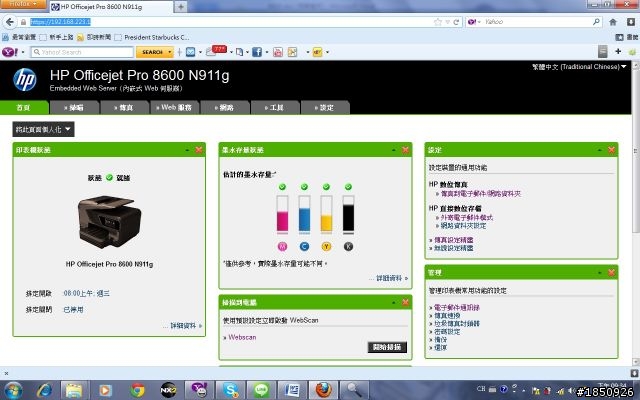Switch to the 工具 tab
Image resolution: width=640 pixels, height=400 pixels.
click(x=275, y=107)
